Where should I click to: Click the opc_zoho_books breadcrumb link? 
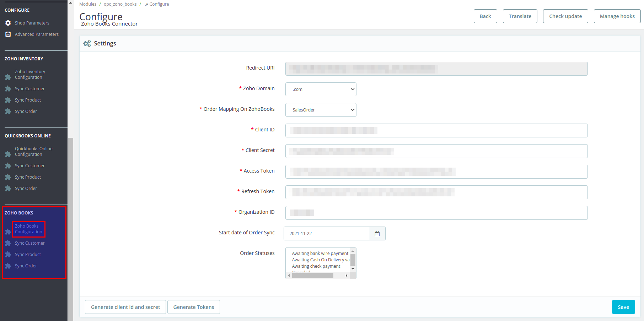coord(120,4)
